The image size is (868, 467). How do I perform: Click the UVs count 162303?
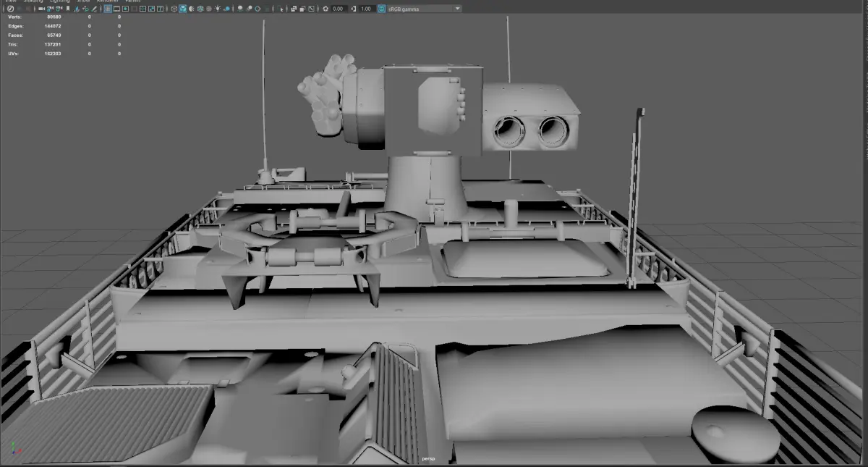click(x=53, y=54)
